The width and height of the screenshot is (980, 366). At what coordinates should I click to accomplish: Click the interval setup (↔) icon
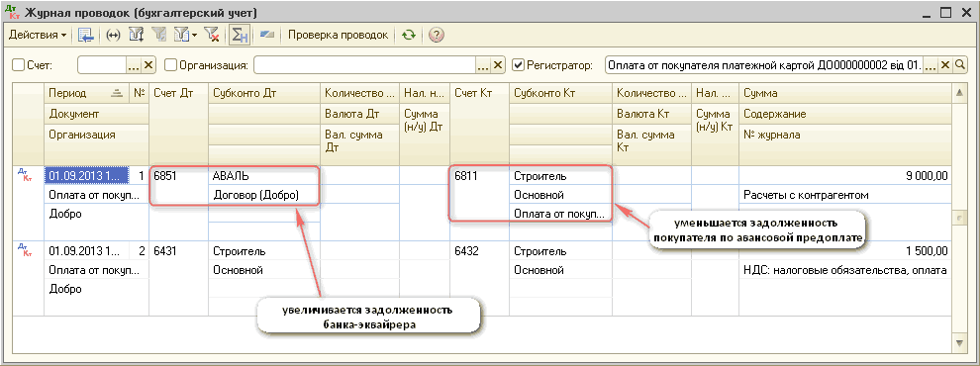[113, 36]
